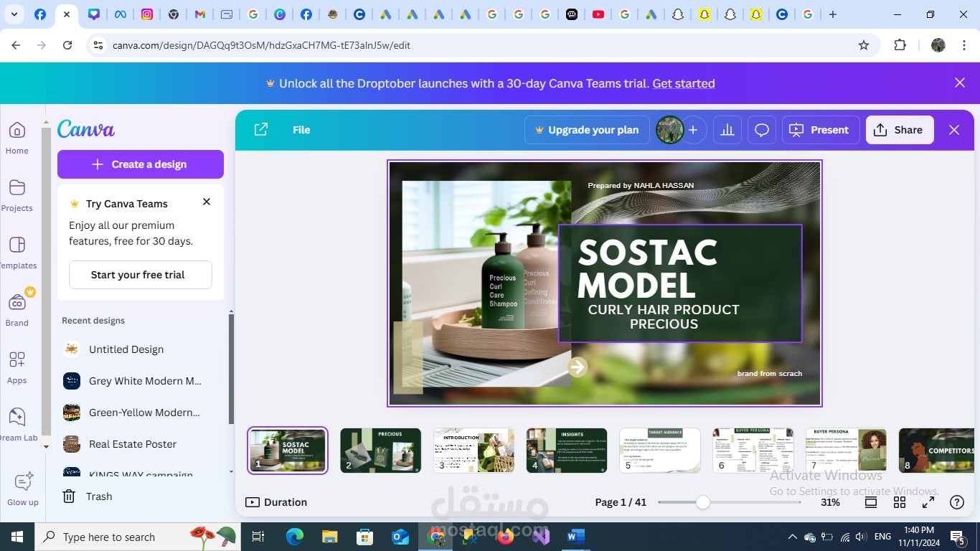Image resolution: width=980 pixels, height=551 pixels.
Task: Open the Trash icon in sidebar
Action: (69, 496)
